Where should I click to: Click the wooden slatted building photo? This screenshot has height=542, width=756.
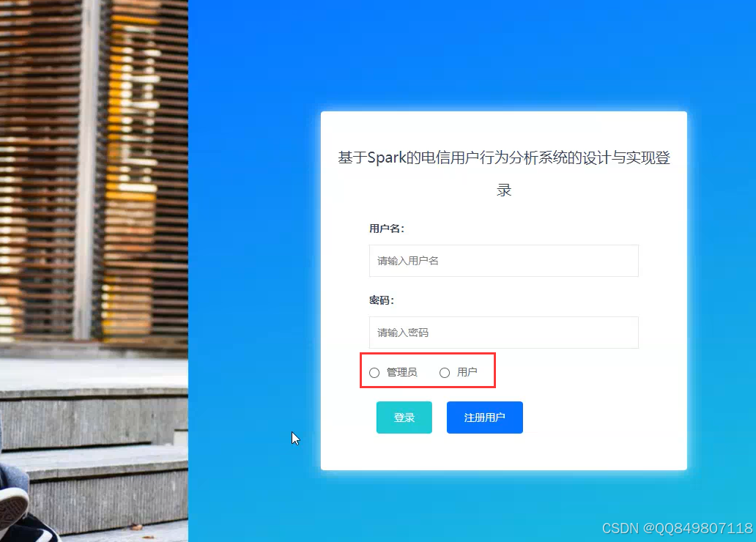pyautogui.click(x=94, y=168)
